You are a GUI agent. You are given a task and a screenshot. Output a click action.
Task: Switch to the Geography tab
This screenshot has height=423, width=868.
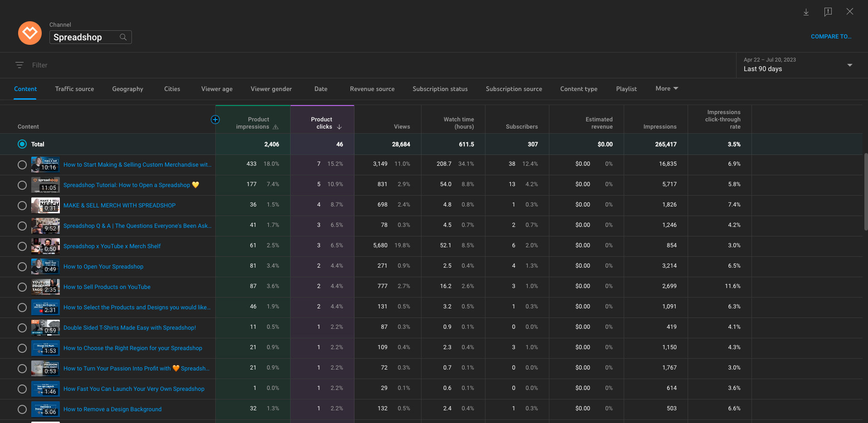click(127, 89)
